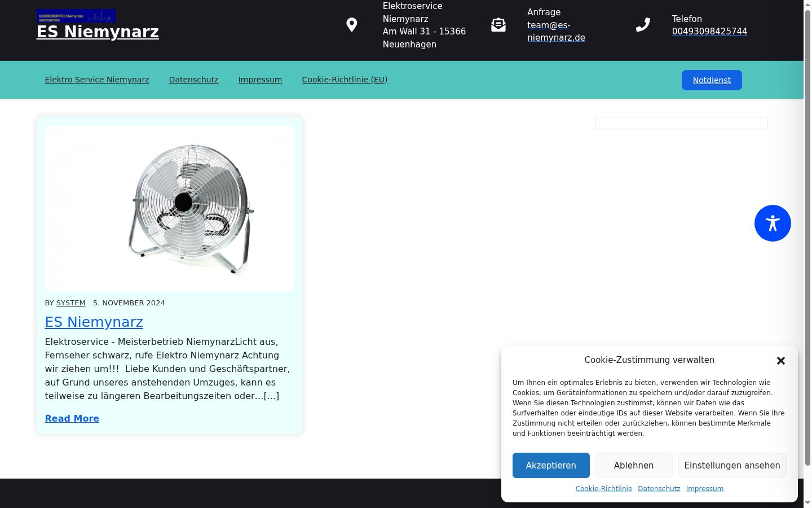Open the fan image post thumbnail

point(169,208)
